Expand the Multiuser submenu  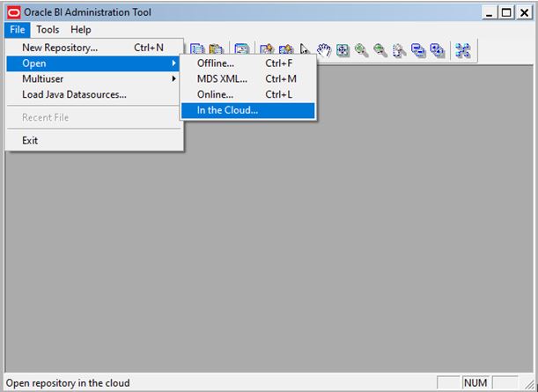click(93, 79)
